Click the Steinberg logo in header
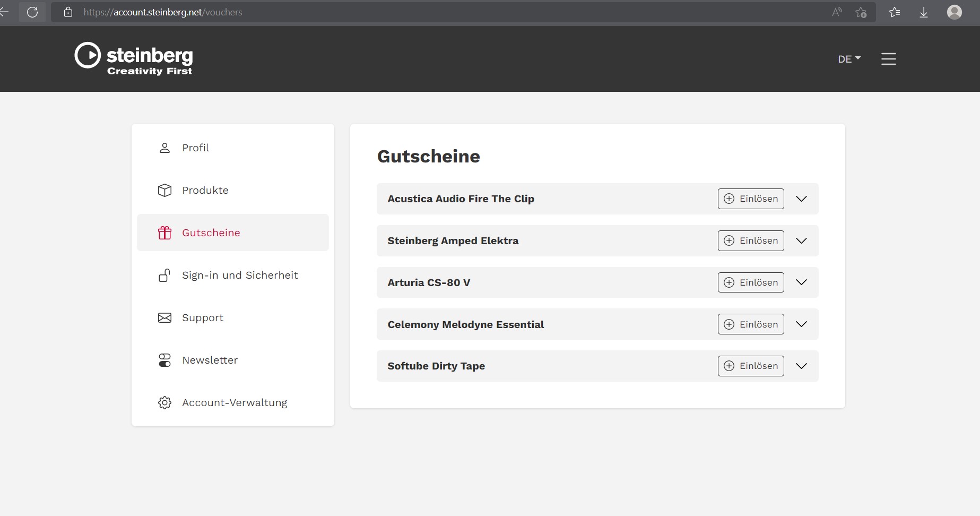 pyautogui.click(x=134, y=58)
